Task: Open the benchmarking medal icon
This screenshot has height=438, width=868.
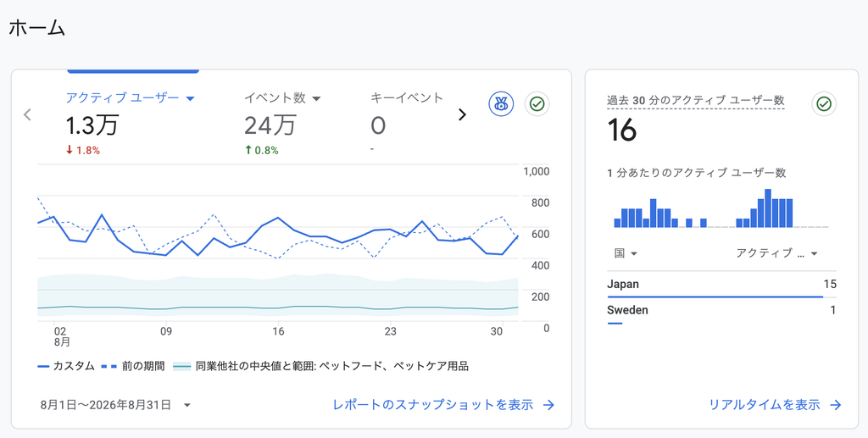Action: click(501, 103)
